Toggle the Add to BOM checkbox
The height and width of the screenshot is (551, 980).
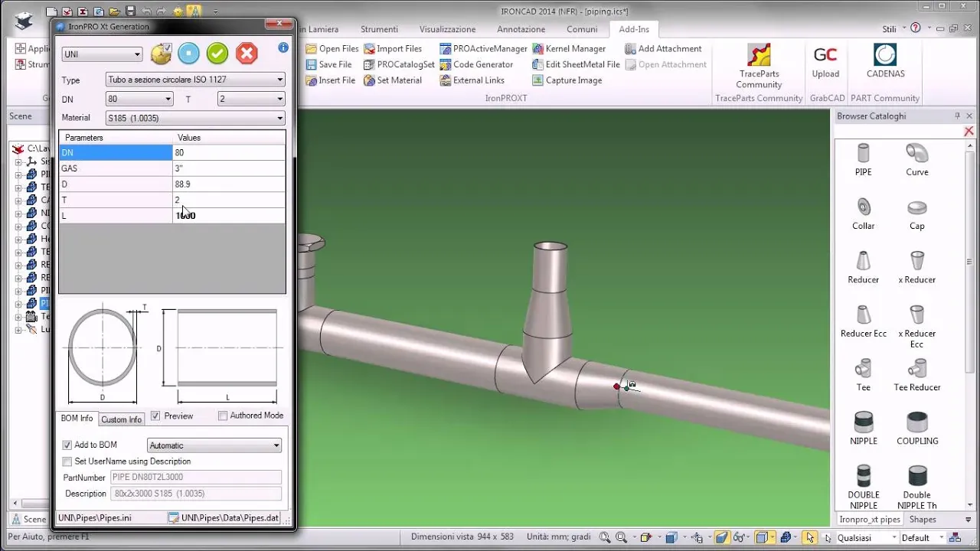click(x=67, y=445)
